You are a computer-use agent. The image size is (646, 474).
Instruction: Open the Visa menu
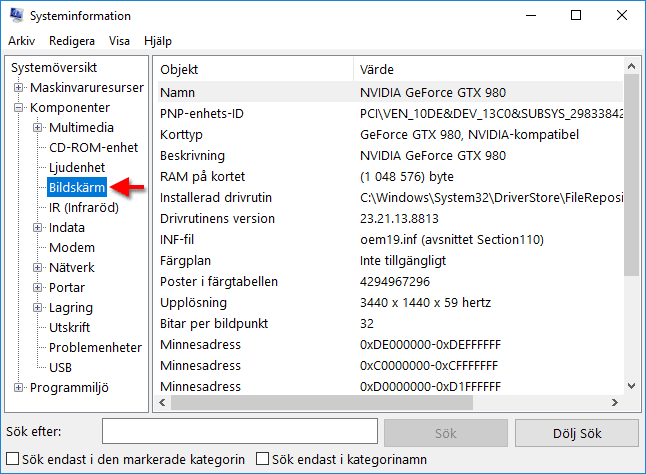(x=119, y=41)
